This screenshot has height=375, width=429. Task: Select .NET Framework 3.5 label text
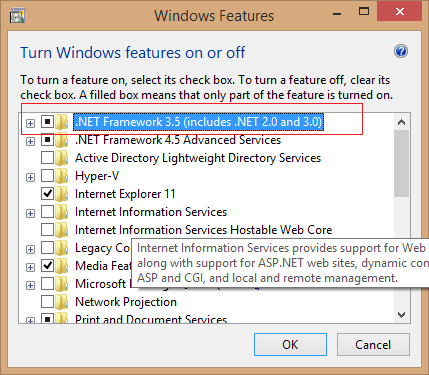(199, 122)
